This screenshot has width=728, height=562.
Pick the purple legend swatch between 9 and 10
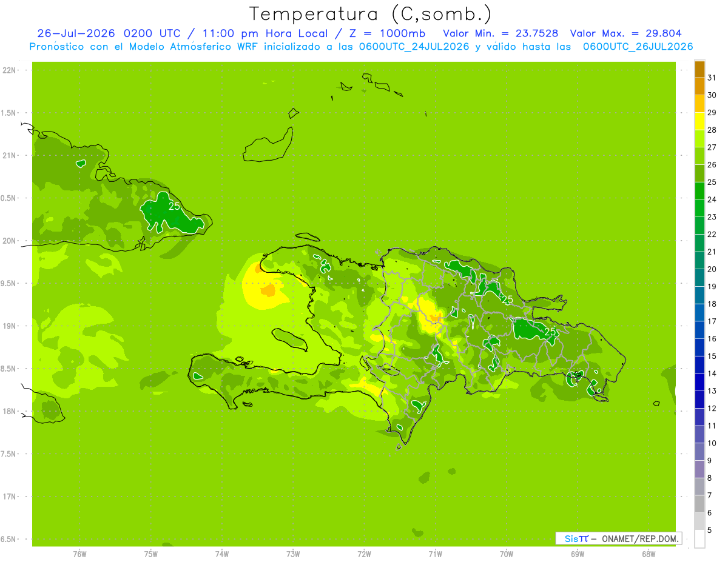pyautogui.click(x=699, y=452)
